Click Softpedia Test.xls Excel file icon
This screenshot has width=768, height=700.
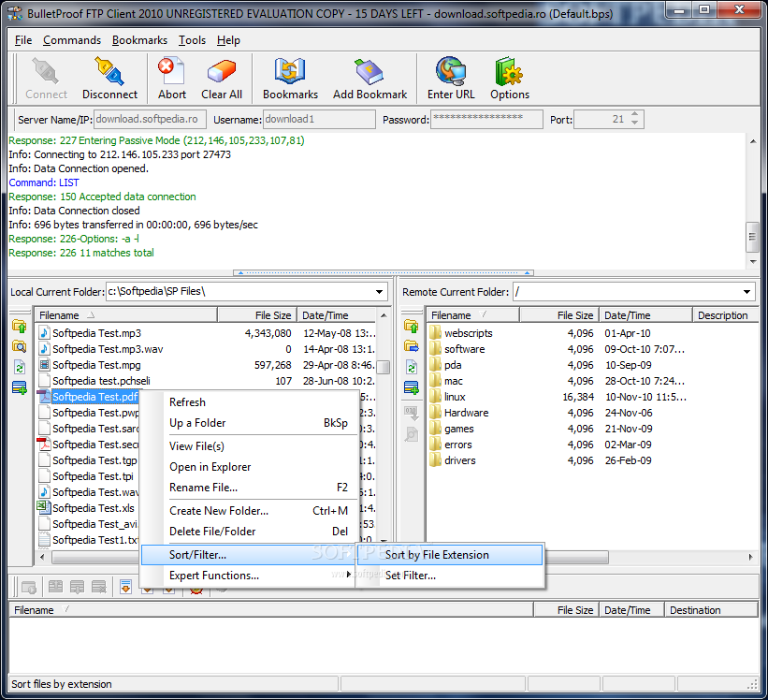point(44,507)
